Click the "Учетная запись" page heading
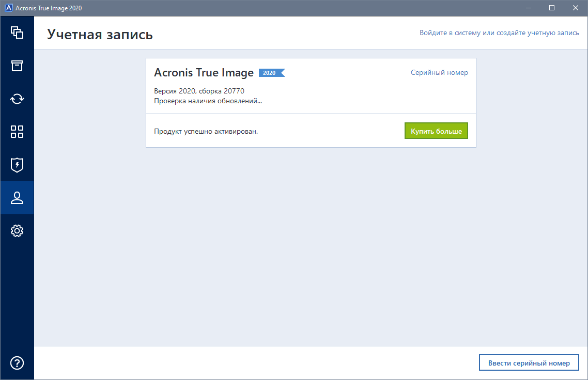This screenshot has width=588, height=380. [100, 35]
